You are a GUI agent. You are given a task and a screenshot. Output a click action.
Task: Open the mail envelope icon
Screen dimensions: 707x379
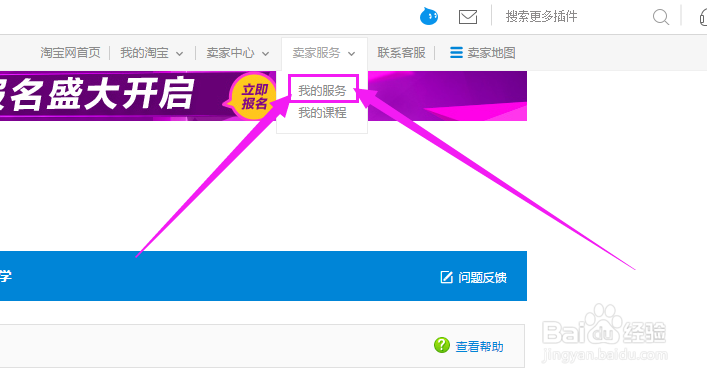468,17
